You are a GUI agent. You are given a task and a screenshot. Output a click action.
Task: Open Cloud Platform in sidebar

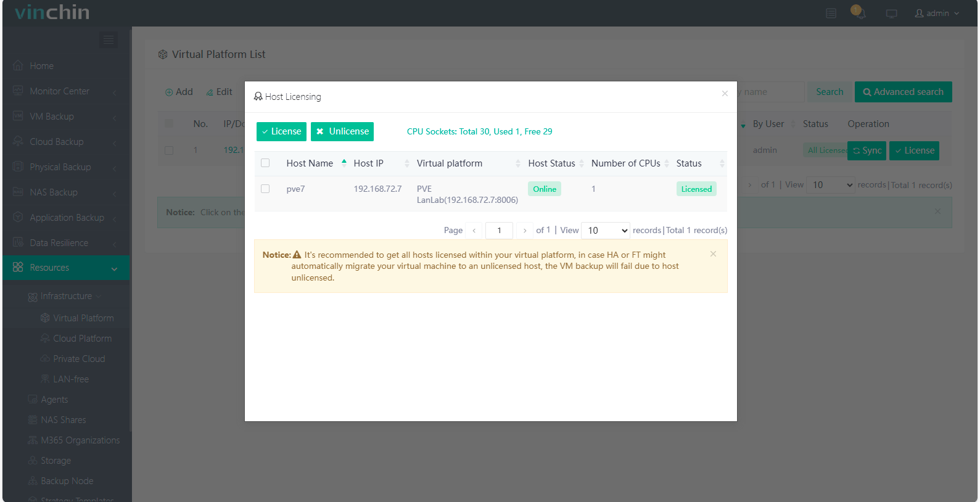pos(82,339)
